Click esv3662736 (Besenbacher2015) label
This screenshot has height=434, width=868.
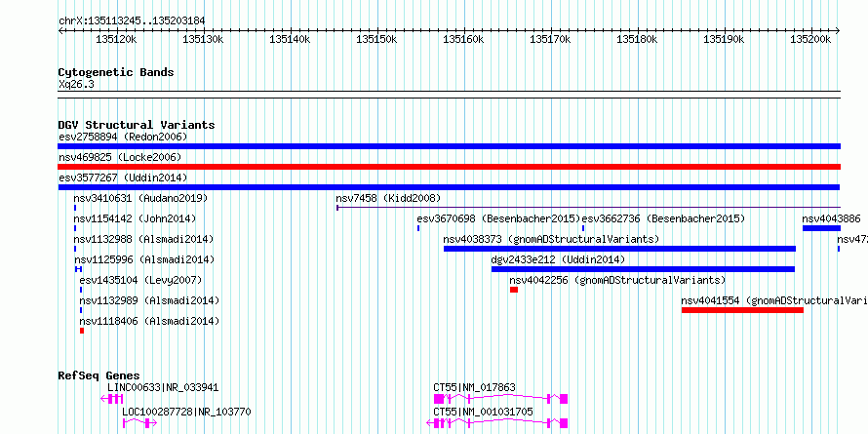pyautogui.click(x=663, y=218)
